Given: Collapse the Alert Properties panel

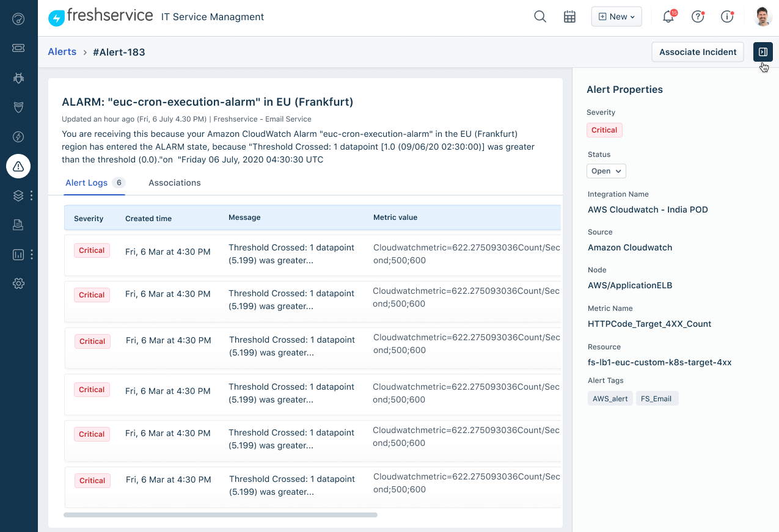Looking at the screenshot, I should pyautogui.click(x=762, y=52).
